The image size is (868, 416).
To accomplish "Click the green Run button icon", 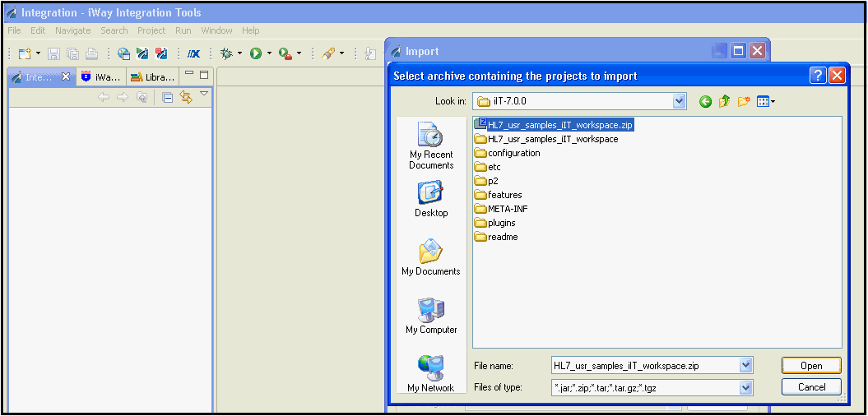I will point(255,53).
